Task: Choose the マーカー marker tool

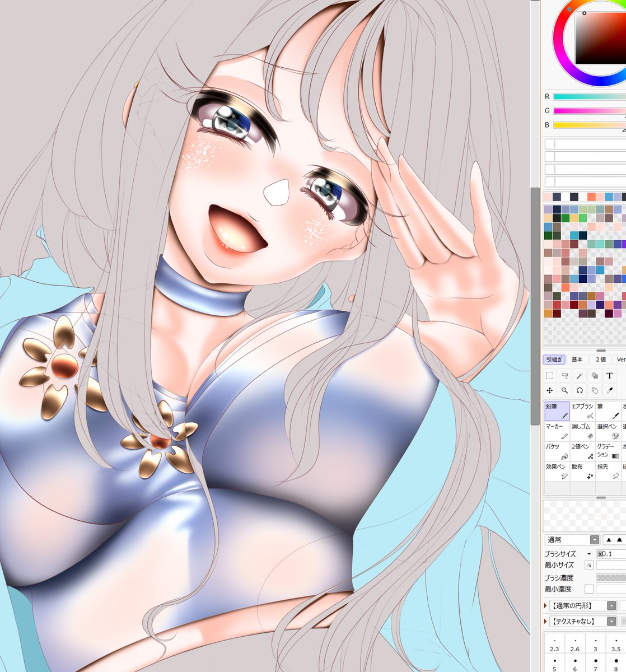Action: [557, 431]
